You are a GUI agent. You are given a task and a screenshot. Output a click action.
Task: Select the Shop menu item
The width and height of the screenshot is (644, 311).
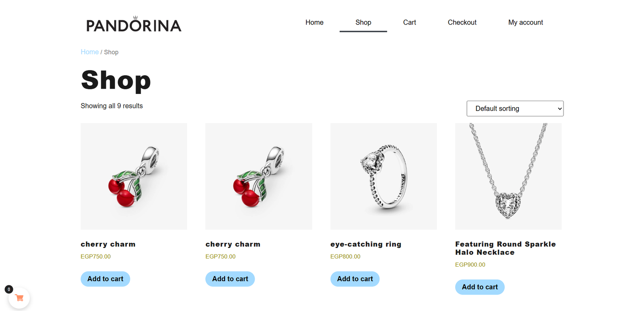pyautogui.click(x=363, y=23)
